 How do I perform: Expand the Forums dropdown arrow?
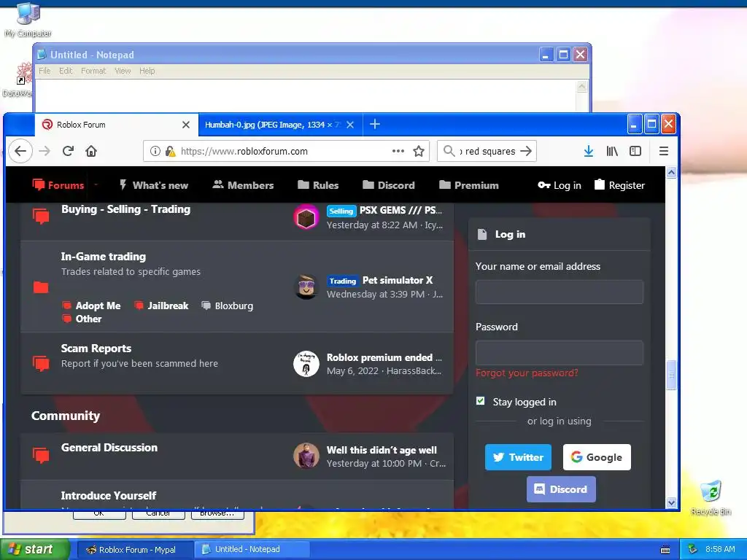(96, 184)
